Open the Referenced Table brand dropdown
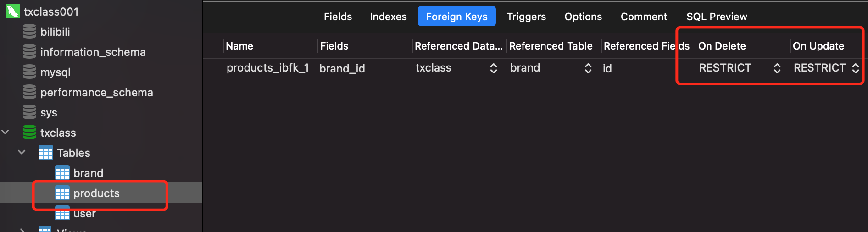The height and width of the screenshot is (232, 868). coord(588,68)
